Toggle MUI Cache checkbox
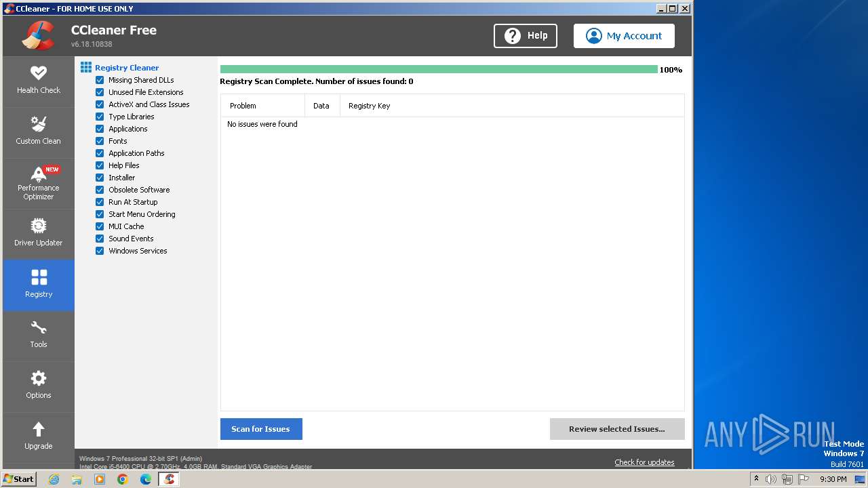This screenshot has width=868, height=488. pyautogui.click(x=100, y=226)
